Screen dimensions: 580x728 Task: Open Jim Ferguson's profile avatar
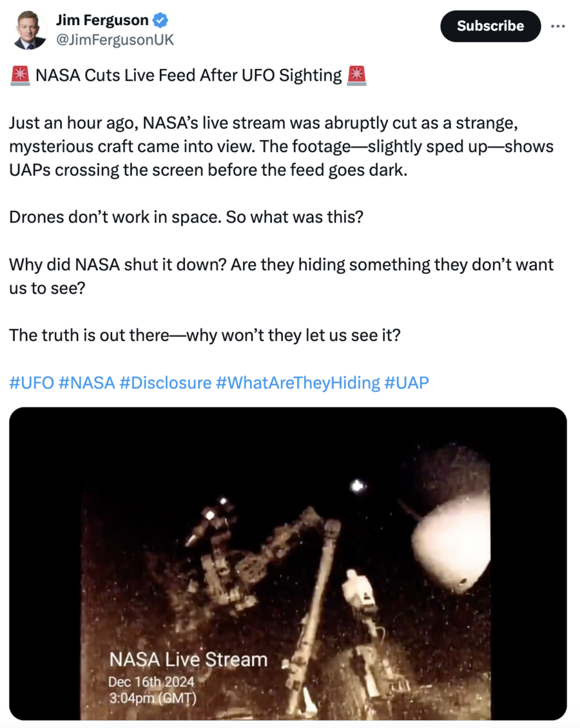(29, 28)
